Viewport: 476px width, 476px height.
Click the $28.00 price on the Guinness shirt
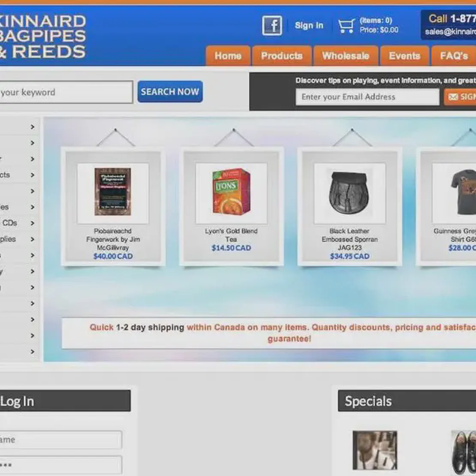[x=462, y=248]
